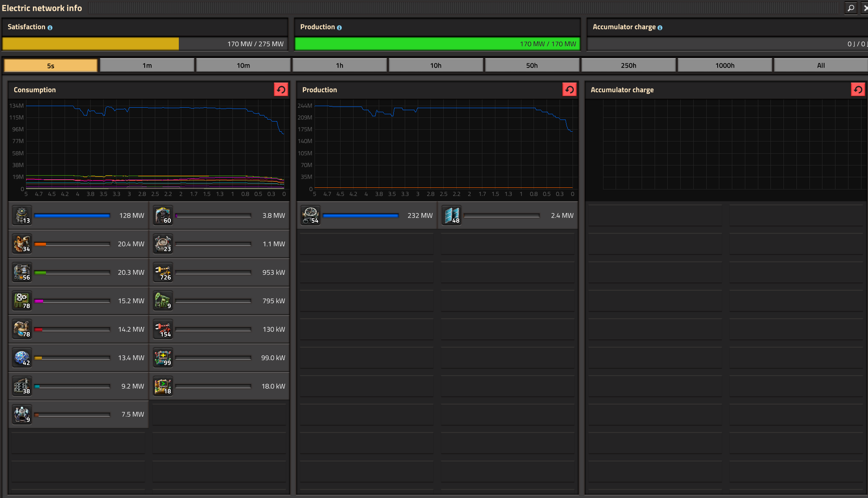This screenshot has height=498, width=868.
Task: Click info icon beside Accumulator charge header
Action: [x=660, y=28]
